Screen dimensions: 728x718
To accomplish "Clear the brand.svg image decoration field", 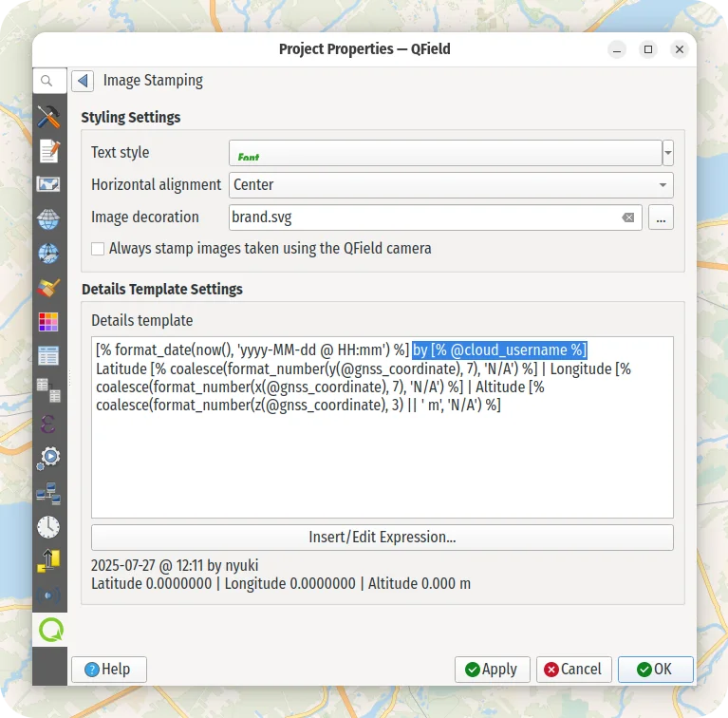I will 627,217.
